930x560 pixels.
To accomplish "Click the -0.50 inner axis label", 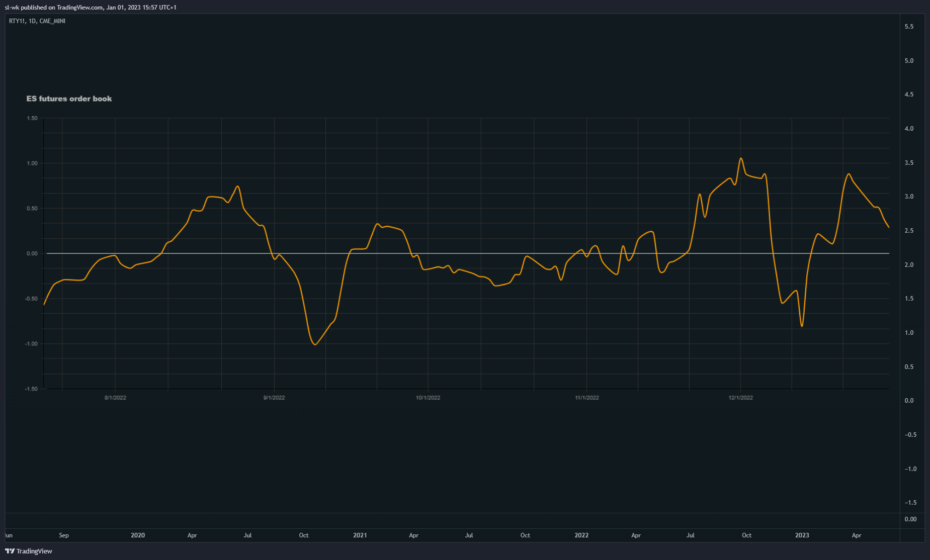I will (x=31, y=299).
